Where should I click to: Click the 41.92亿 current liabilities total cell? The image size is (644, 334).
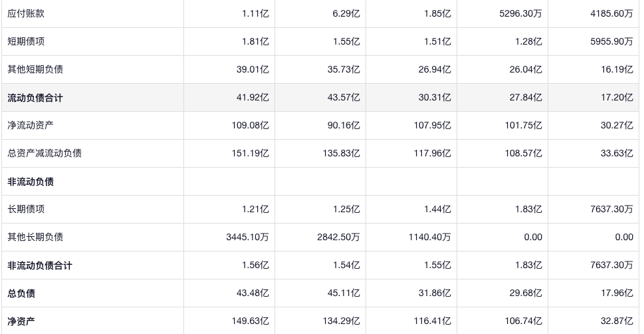253,98
